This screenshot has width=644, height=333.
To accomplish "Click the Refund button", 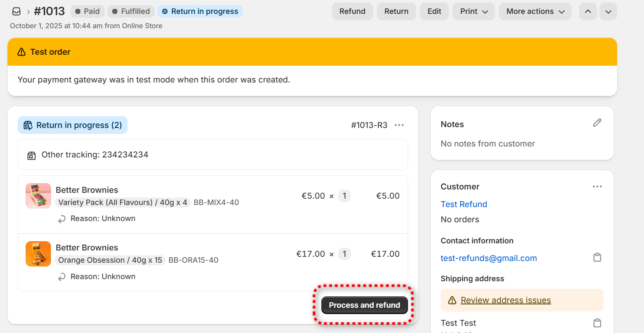I will (352, 11).
